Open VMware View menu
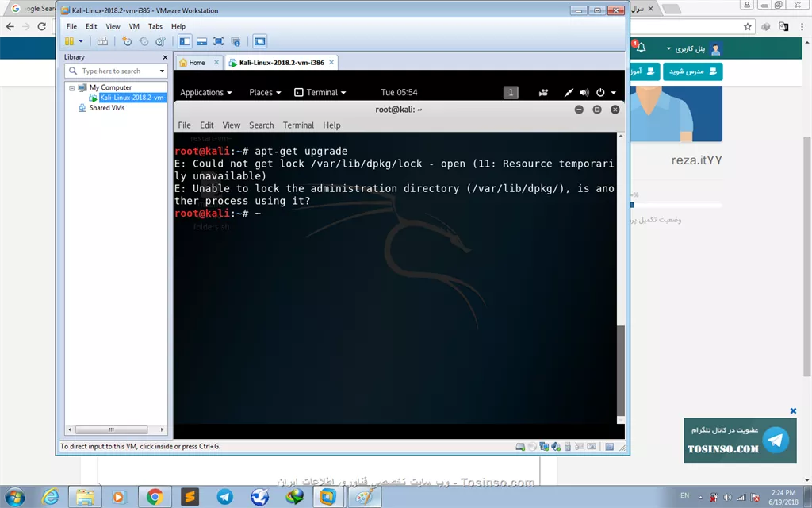 [113, 26]
